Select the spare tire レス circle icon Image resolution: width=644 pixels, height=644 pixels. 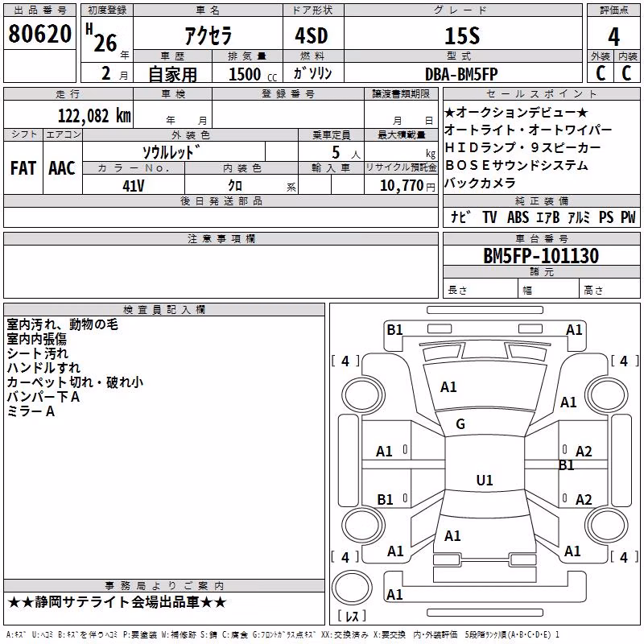tap(352, 588)
